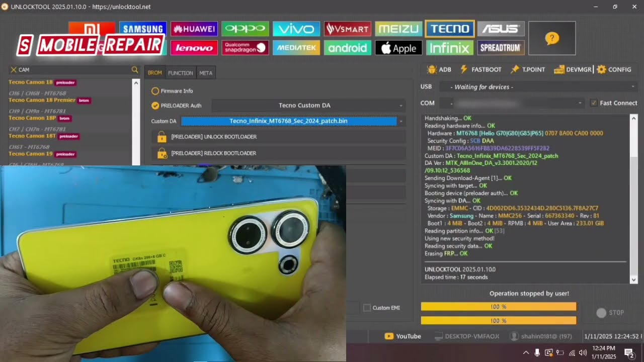This screenshot has height=362, width=644.
Task: Open Windows notification center icon
Action: coord(629,352)
